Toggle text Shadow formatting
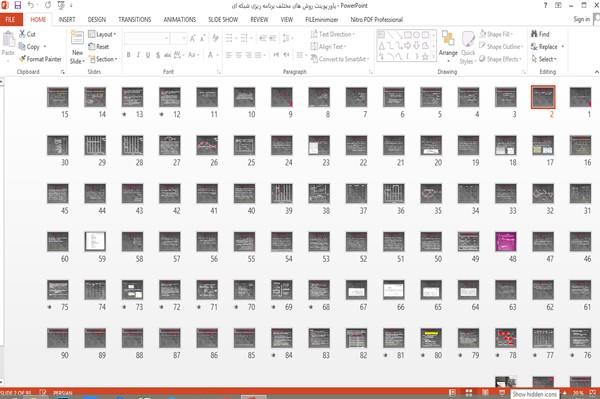Image resolution: width=600 pixels, height=399 pixels. pyautogui.click(x=158, y=55)
